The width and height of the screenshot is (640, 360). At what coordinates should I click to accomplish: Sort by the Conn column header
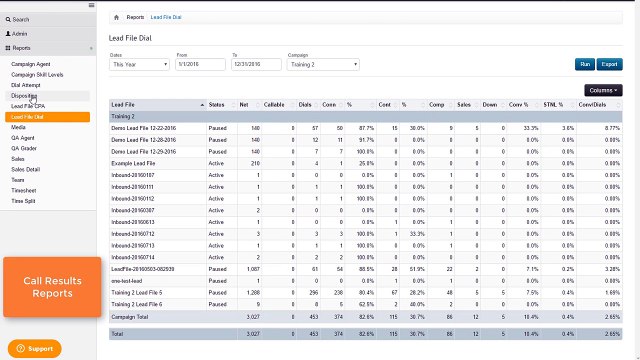tap(332, 105)
